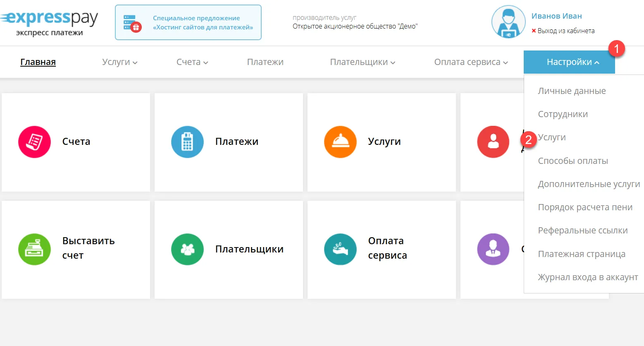Collapse the open Настройки menu
Screen dimensions: 644x346
569,62
